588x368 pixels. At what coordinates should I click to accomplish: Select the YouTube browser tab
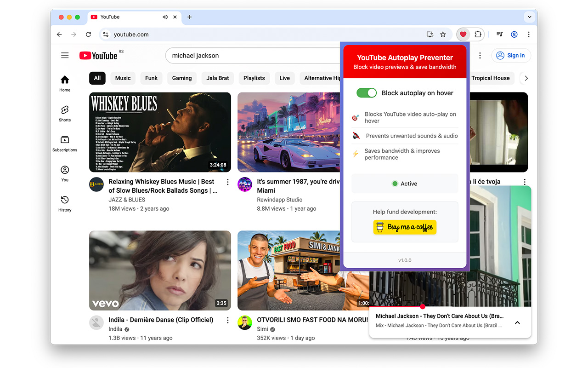[x=133, y=17]
